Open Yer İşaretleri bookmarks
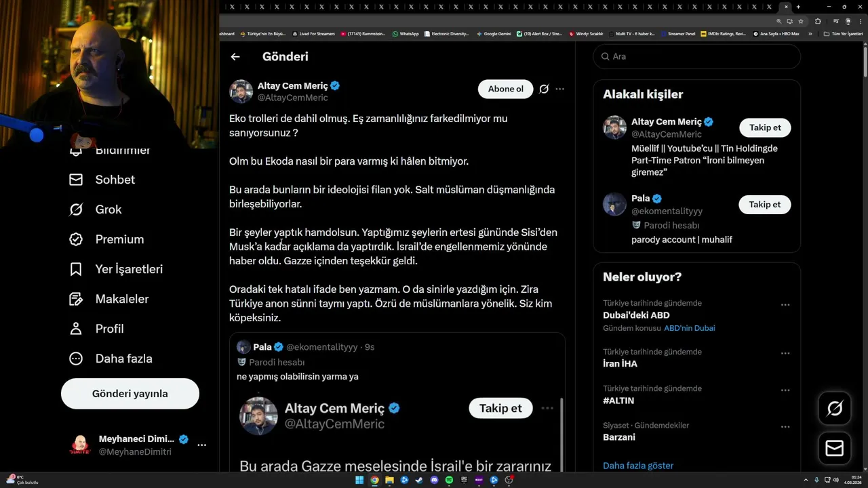868x488 pixels. (117, 269)
